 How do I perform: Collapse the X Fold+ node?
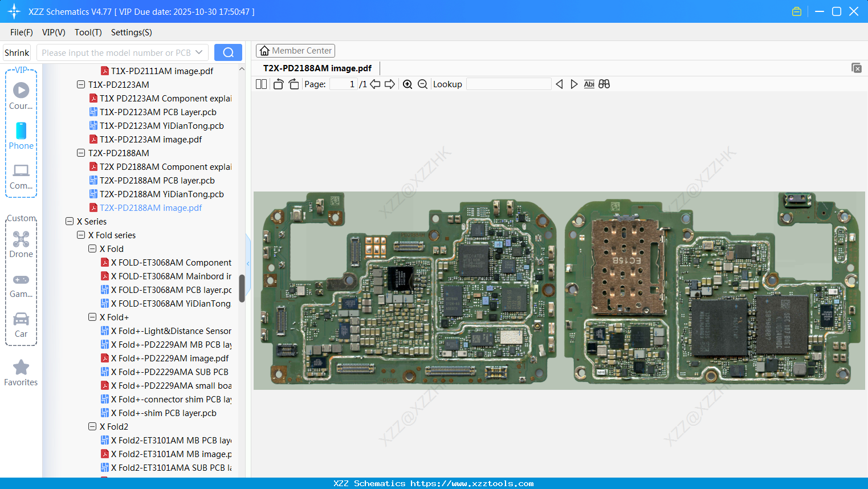click(x=92, y=317)
